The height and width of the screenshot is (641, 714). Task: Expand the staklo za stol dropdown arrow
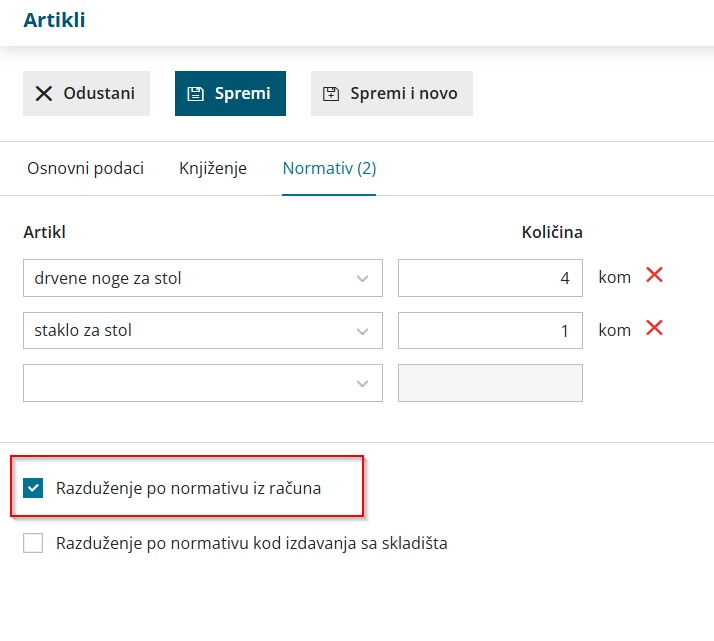[x=362, y=331]
